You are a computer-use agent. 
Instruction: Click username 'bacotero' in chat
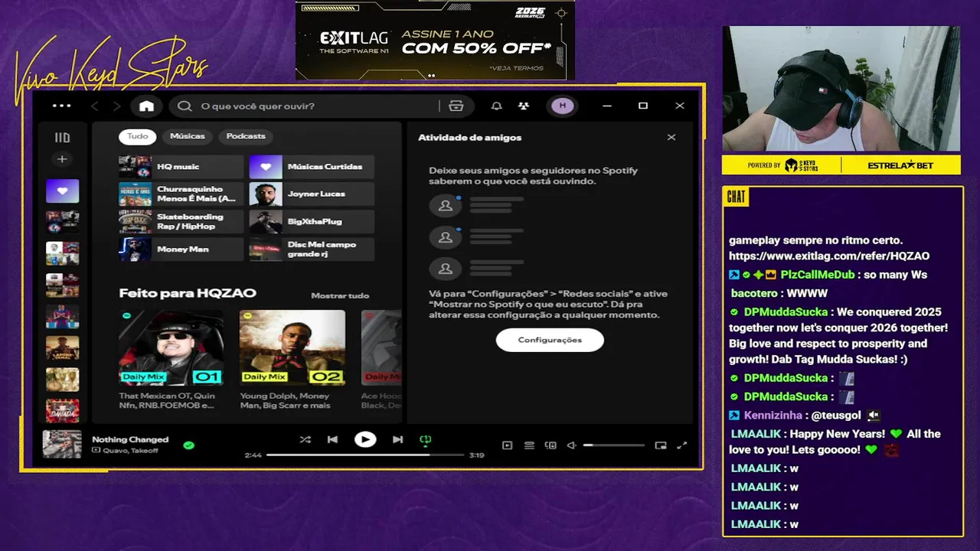pyautogui.click(x=754, y=293)
